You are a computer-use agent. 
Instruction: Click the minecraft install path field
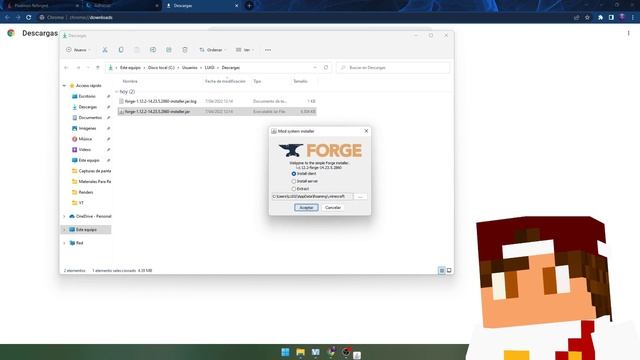click(x=311, y=196)
